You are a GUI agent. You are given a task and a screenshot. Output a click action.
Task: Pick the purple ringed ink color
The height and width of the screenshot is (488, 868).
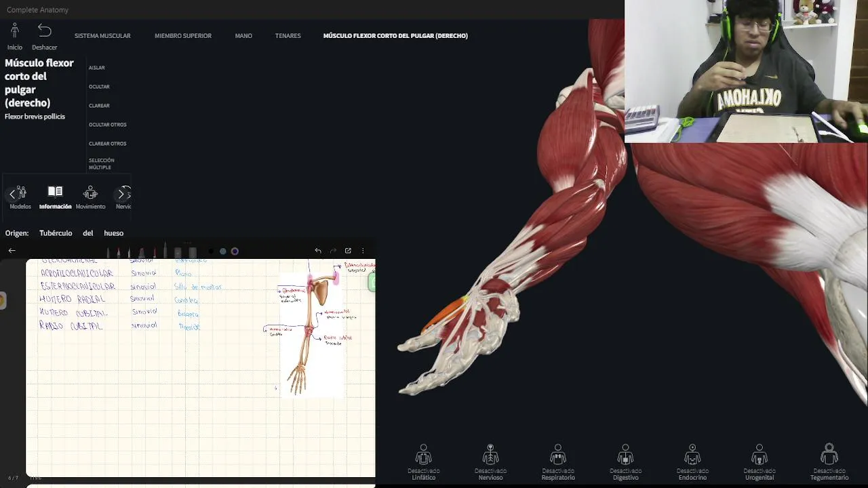235,251
